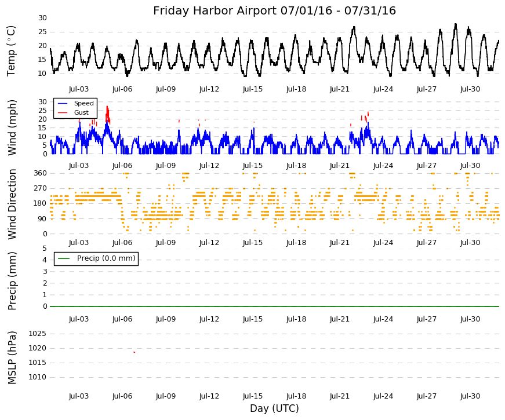
Task: Click the Jul-21 tick under wind direction plot
Action: pos(339,243)
